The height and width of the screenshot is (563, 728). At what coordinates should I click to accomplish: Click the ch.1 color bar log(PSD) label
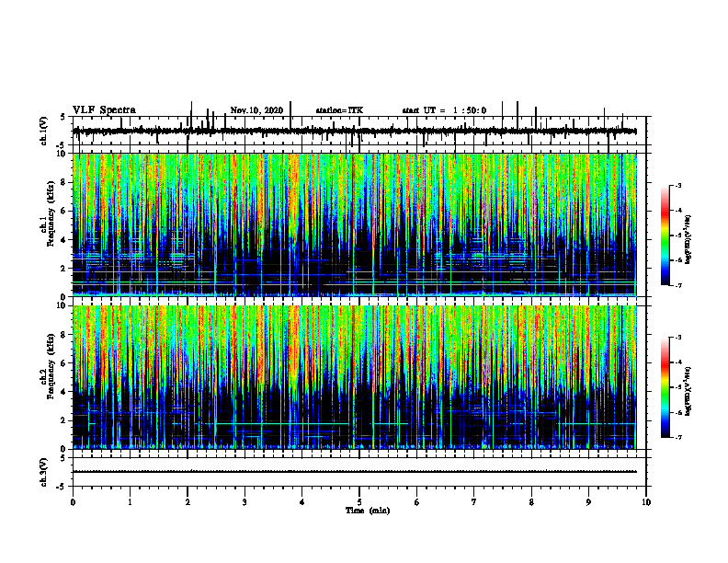688,239
